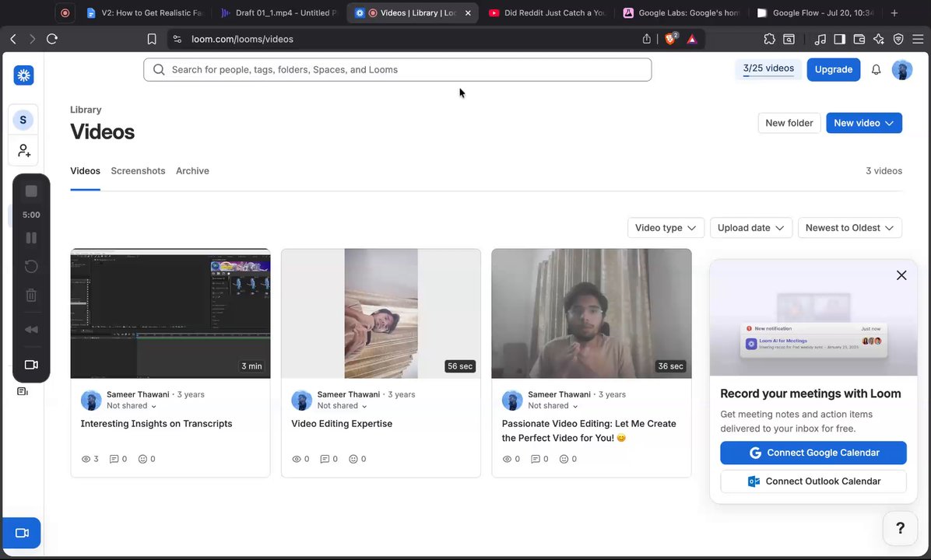Image resolution: width=931 pixels, height=560 pixels.
Task: Open the Interesting Insights on Transcripts title
Action: point(156,424)
